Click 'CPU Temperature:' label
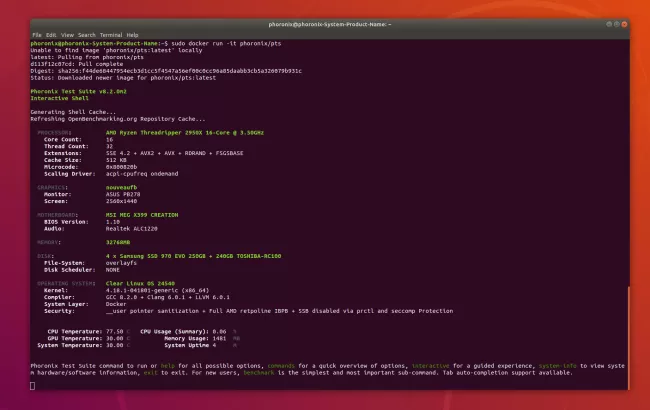This screenshot has width=650, height=410. pyautogui.click(x=75, y=332)
